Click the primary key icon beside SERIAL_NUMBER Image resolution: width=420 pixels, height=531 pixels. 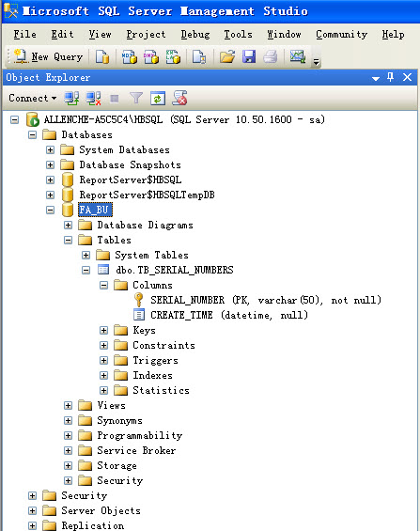pyautogui.click(x=138, y=300)
